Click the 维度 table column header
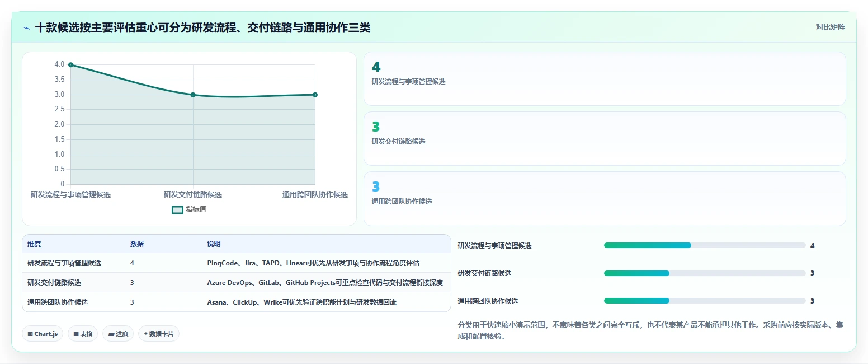Screen dimensions: 868x364 click(34, 244)
